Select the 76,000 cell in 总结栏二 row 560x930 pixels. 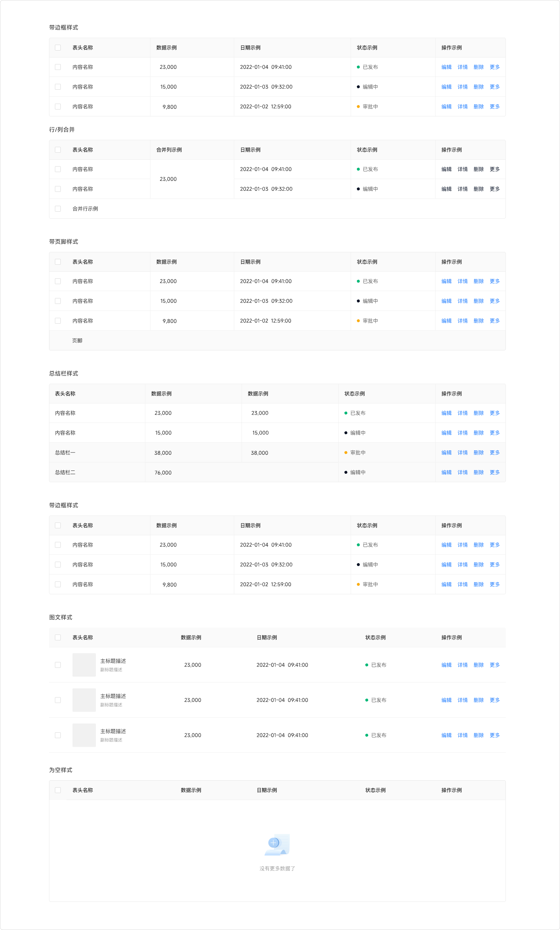pos(163,473)
